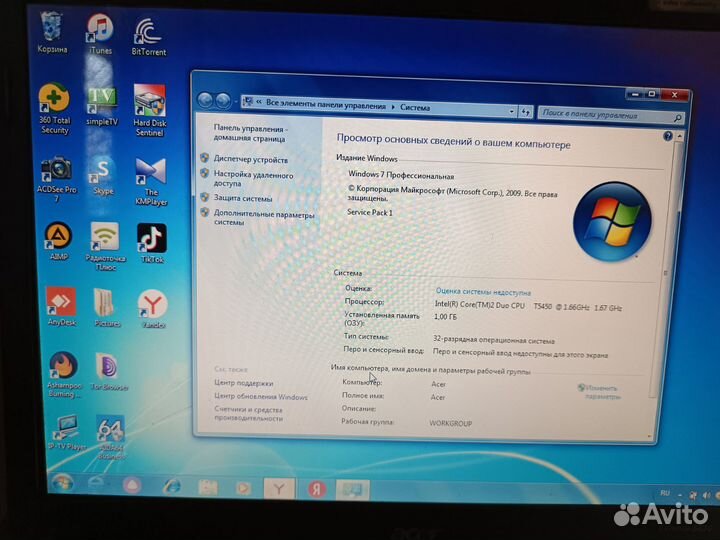Image resolution: width=720 pixels, height=540 pixels.
Task: Click the memory value '1,00 ГБ'
Action: (445, 317)
